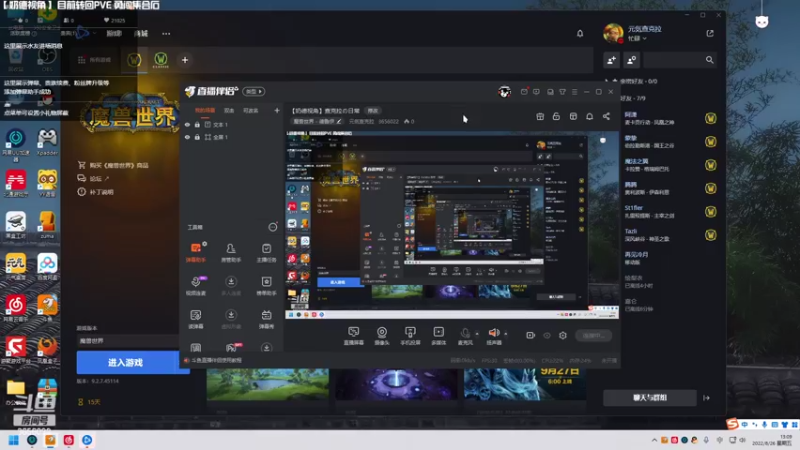
Task: Click the mode switch pill beside 直播伴侣 logo
Action: pyautogui.click(x=254, y=91)
